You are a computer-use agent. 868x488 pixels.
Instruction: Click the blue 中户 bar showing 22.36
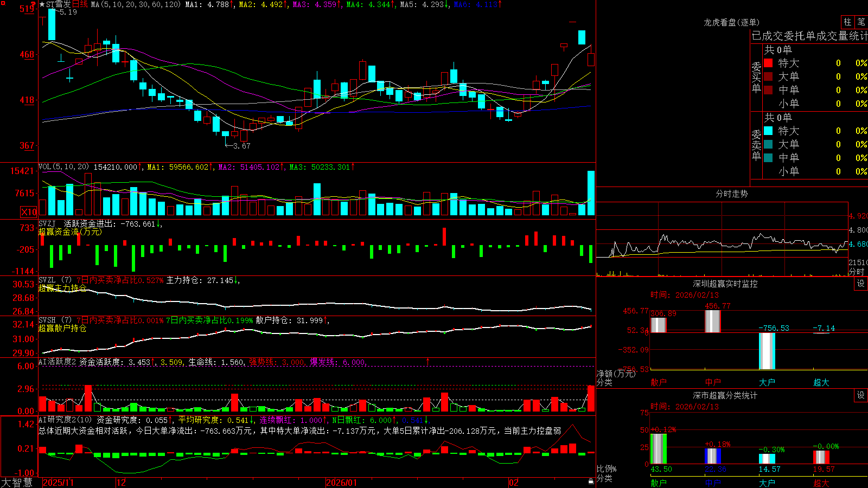coord(713,456)
